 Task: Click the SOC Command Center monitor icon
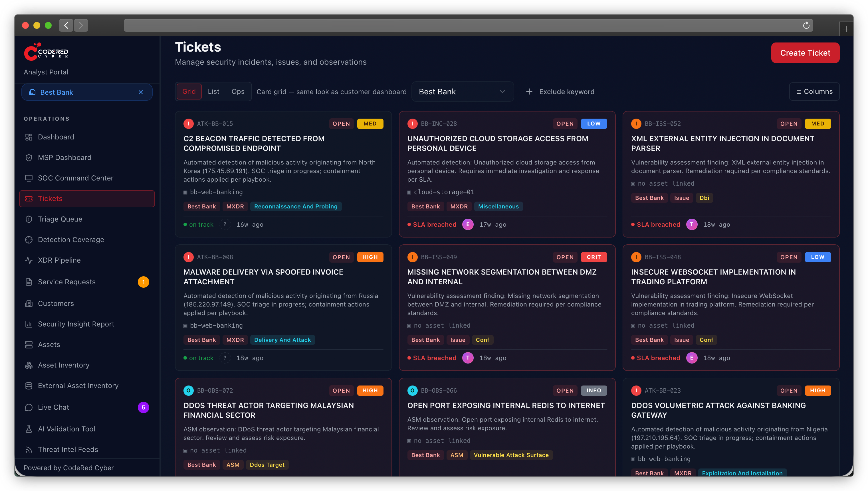[x=29, y=178]
